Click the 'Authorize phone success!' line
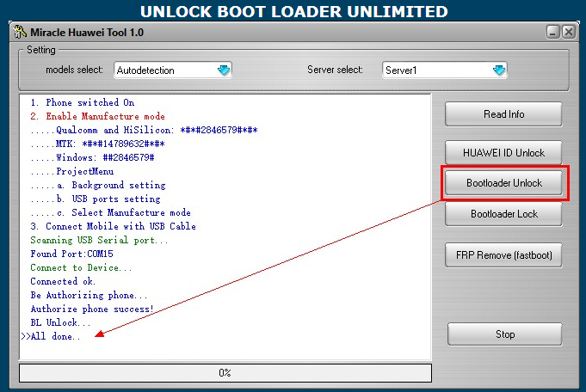 (92, 309)
